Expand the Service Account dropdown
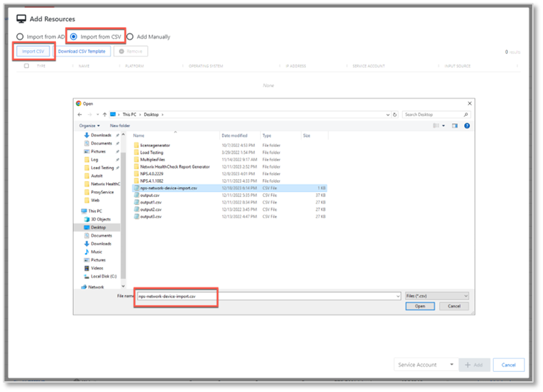 (x=426, y=365)
